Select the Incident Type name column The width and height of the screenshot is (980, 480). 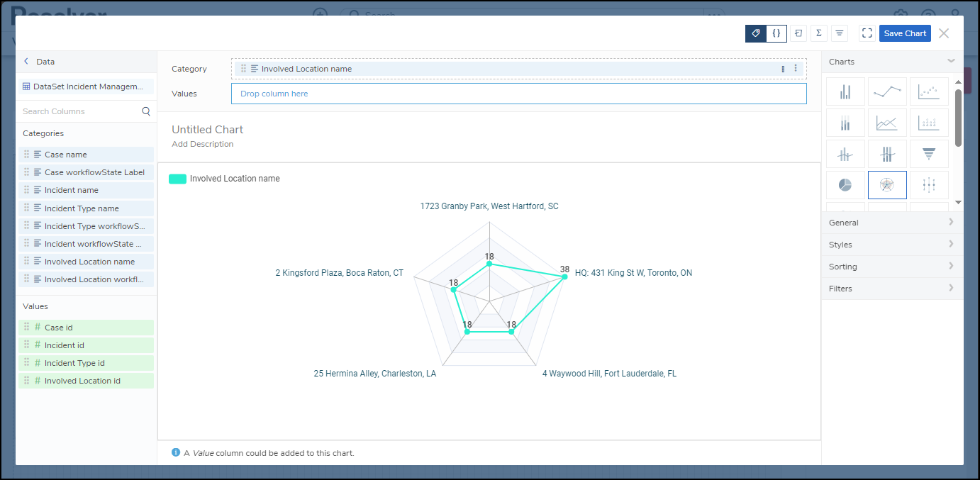coord(86,208)
